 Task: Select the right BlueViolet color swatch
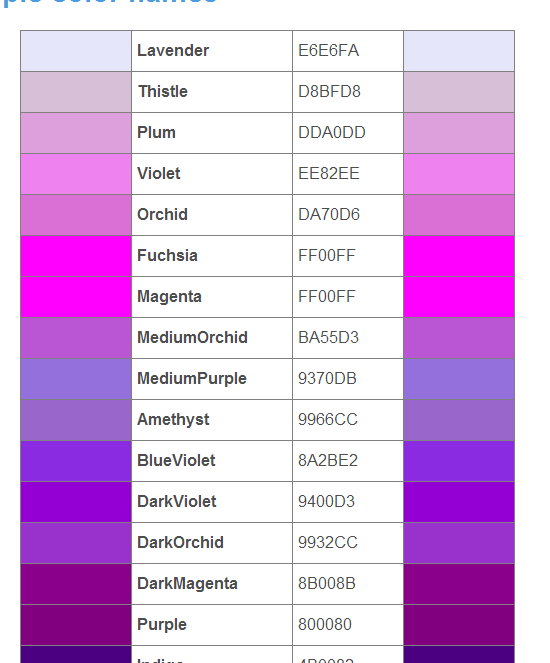point(459,461)
